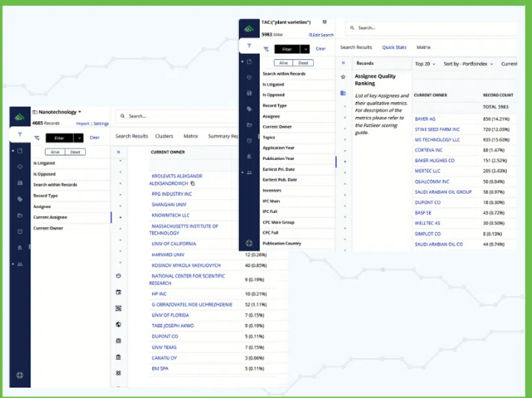Collapse the Records panel with the double-arrow icon
Viewport: 532px width, 398px height.
pyautogui.click(x=343, y=64)
